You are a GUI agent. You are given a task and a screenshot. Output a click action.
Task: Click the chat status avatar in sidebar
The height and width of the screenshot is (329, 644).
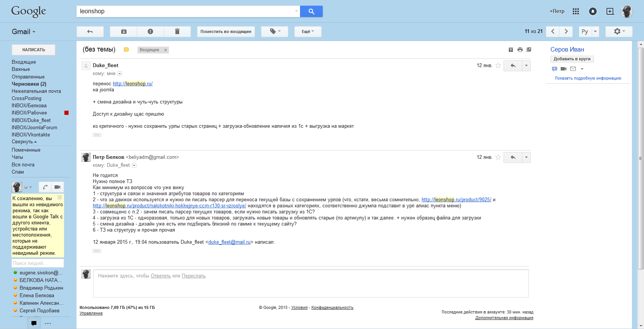coord(17,187)
